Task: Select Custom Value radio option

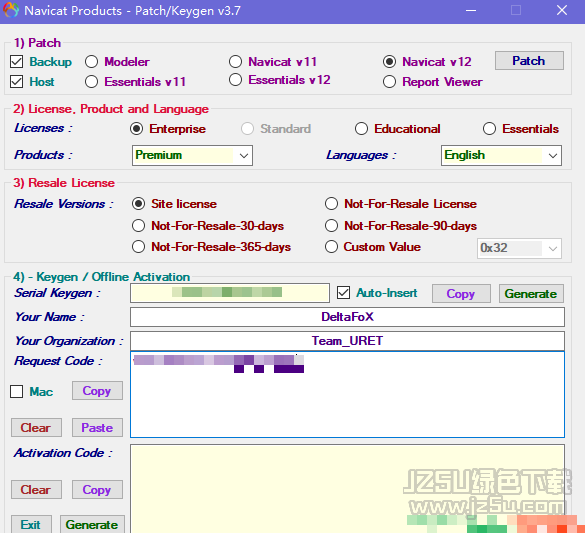Action: (331, 247)
